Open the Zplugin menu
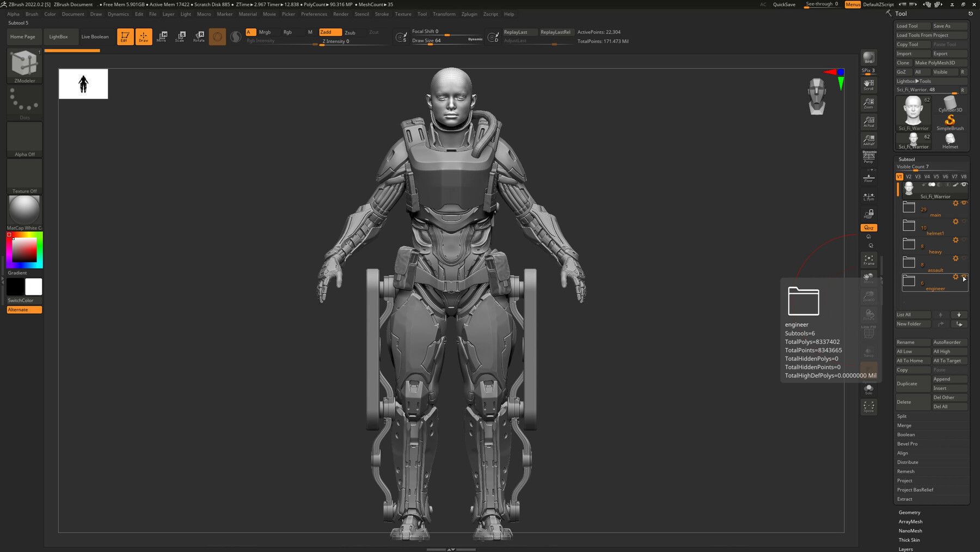The height and width of the screenshot is (552, 980). point(469,14)
